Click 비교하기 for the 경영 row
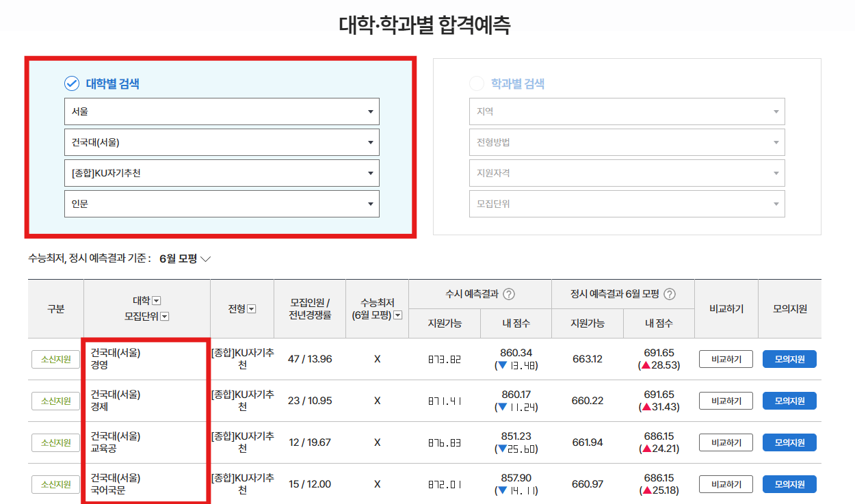Image resolution: width=855 pixels, height=504 pixels. [x=726, y=359]
